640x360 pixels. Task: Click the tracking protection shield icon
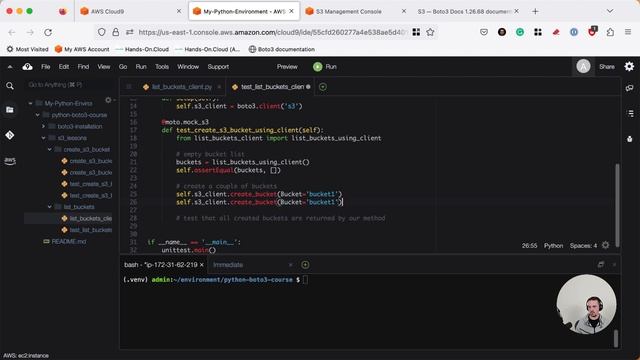pos(102,32)
